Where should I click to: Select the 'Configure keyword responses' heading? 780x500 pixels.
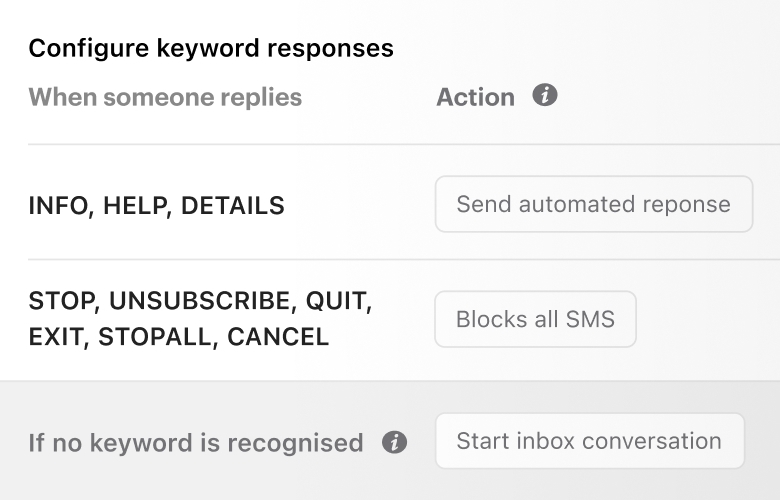(x=211, y=49)
